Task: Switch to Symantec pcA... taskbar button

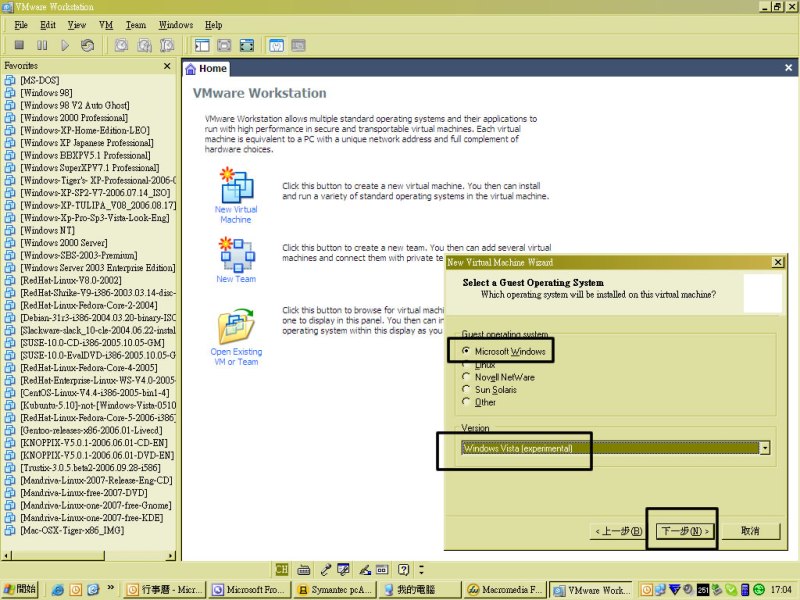Action: [334, 590]
